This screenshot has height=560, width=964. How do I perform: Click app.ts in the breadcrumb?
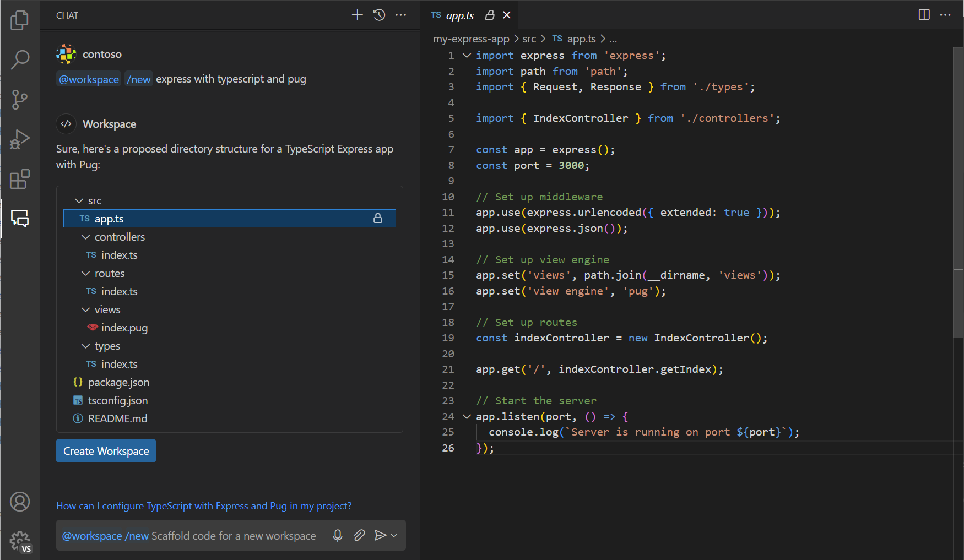(574, 39)
